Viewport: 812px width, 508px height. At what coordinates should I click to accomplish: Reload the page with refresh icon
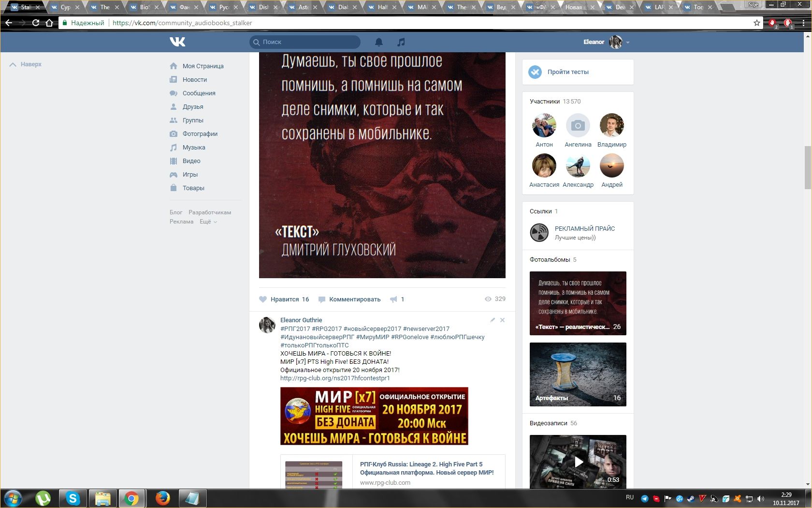(x=36, y=23)
